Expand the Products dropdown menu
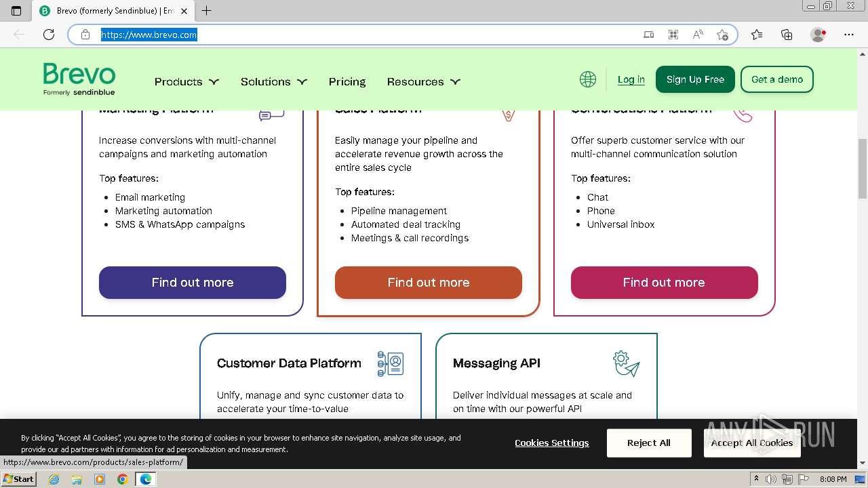Screen dimensions: 868x488 click(x=186, y=81)
